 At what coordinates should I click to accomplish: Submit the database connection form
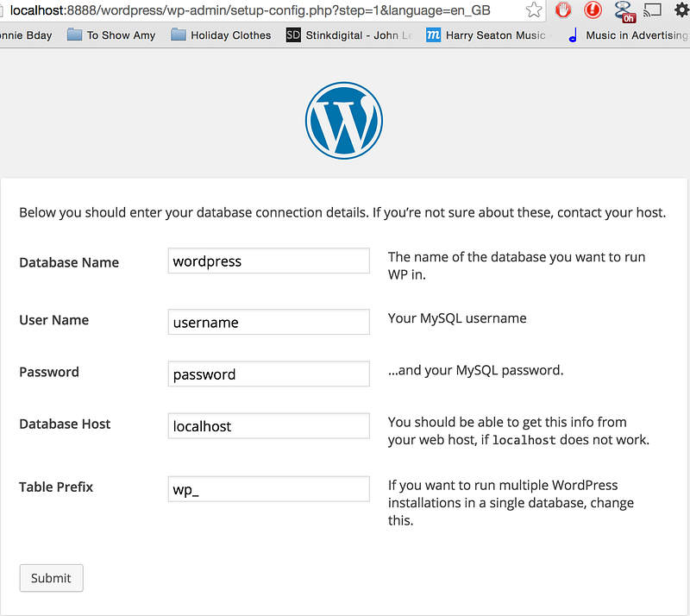(x=51, y=578)
